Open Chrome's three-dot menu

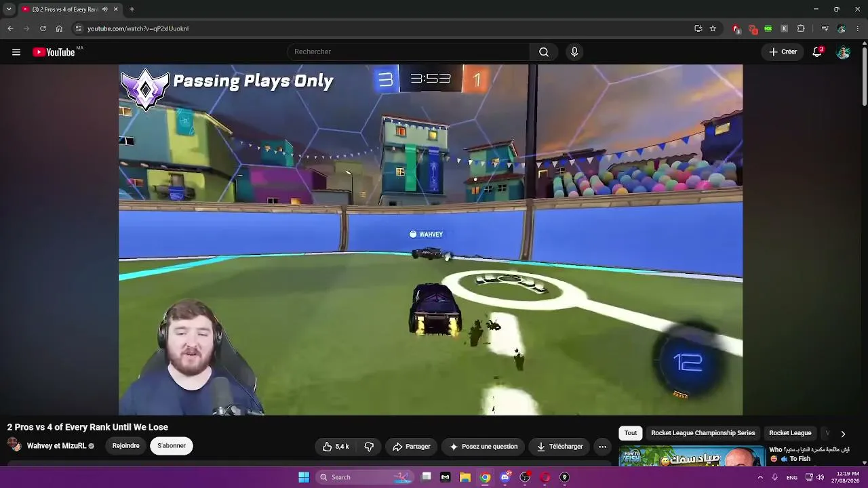pyautogui.click(x=859, y=28)
